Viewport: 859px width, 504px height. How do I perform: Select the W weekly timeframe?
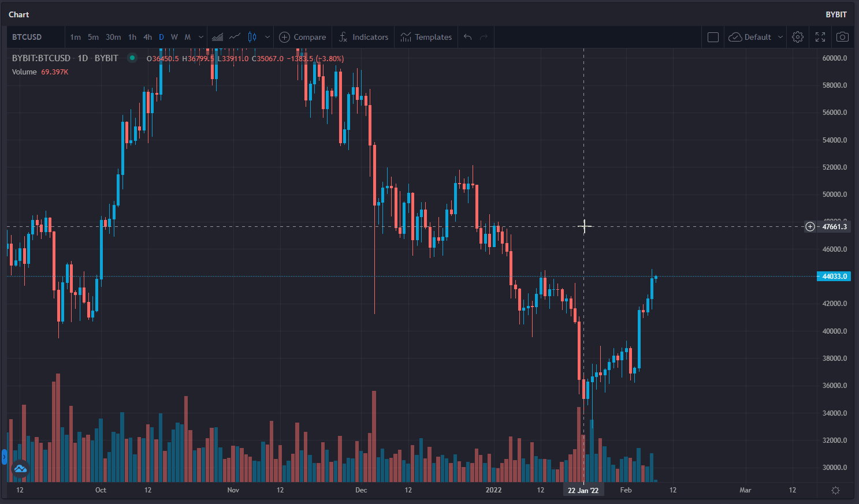tap(174, 37)
